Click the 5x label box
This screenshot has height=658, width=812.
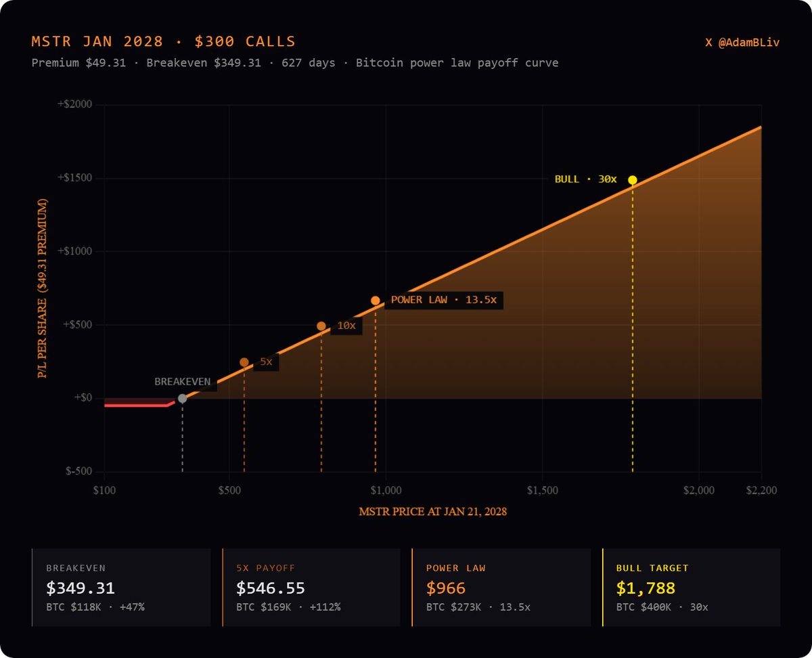(267, 362)
